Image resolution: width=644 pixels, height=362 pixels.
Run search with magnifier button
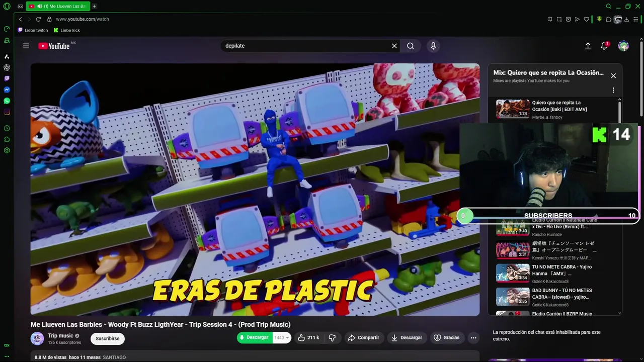click(x=411, y=46)
